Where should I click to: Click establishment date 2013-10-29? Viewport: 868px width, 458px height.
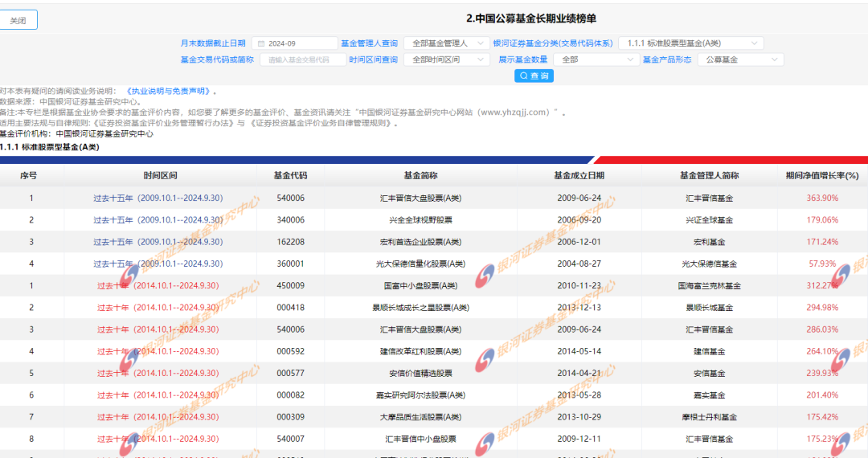point(579,417)
